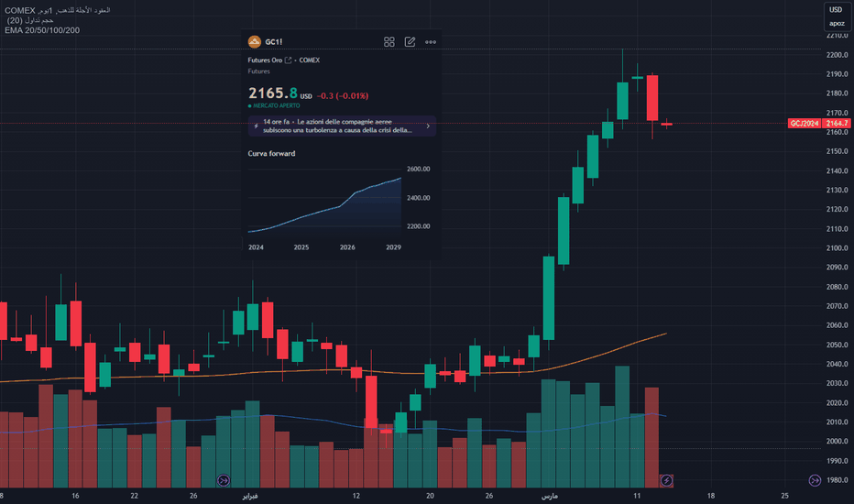
Task: Click the 2000.0 level on price axis
Action: (838, 442)
